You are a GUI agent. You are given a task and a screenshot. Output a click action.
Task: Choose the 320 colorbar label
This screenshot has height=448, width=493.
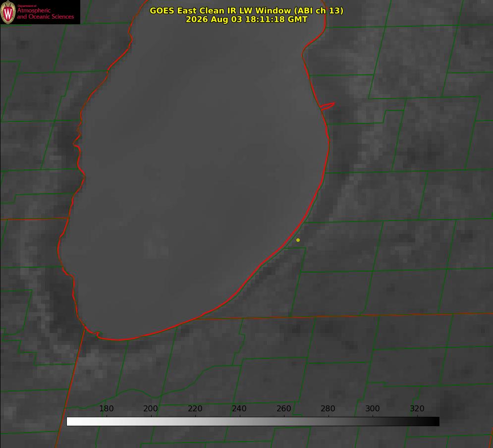point(417,408)
